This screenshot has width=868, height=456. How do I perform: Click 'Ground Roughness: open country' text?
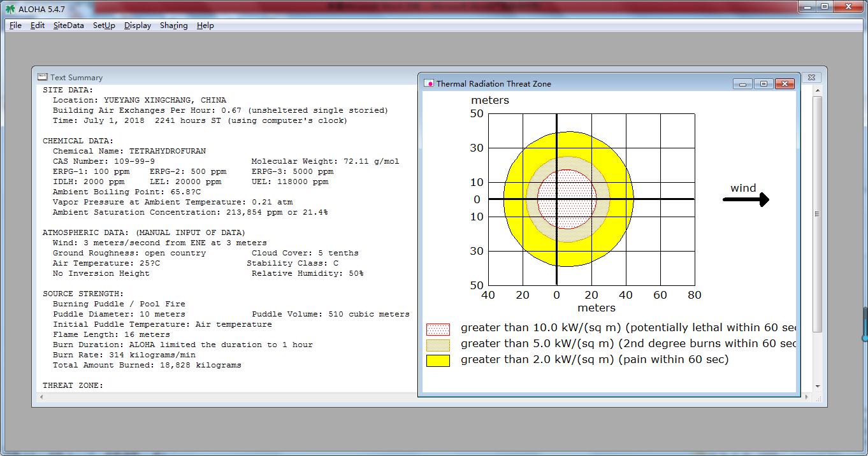129,253
